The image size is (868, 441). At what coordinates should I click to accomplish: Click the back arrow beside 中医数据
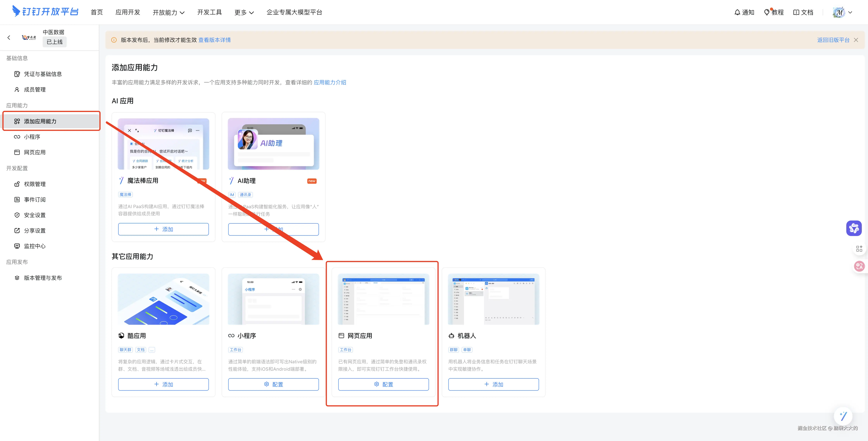9,38
